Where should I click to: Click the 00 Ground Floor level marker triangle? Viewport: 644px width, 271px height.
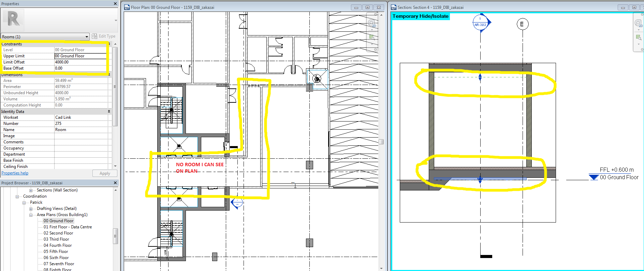click(594, 177)
